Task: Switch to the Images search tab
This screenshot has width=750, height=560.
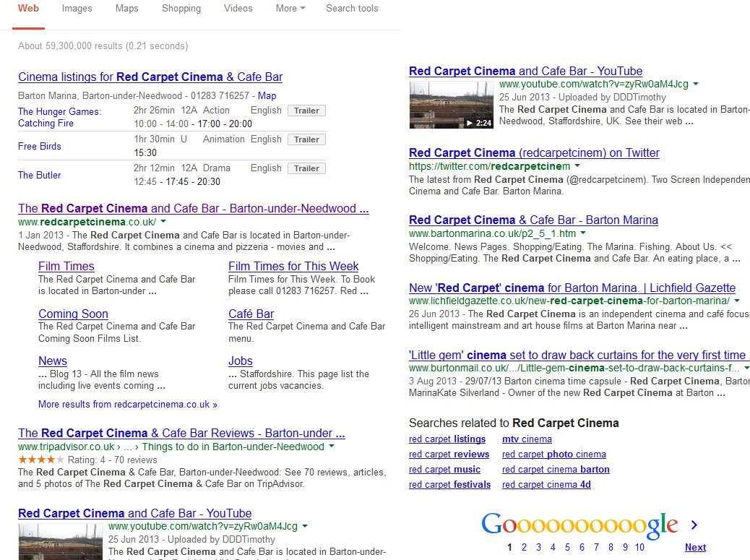Action: pyautogui.click(x=77, y=9)
